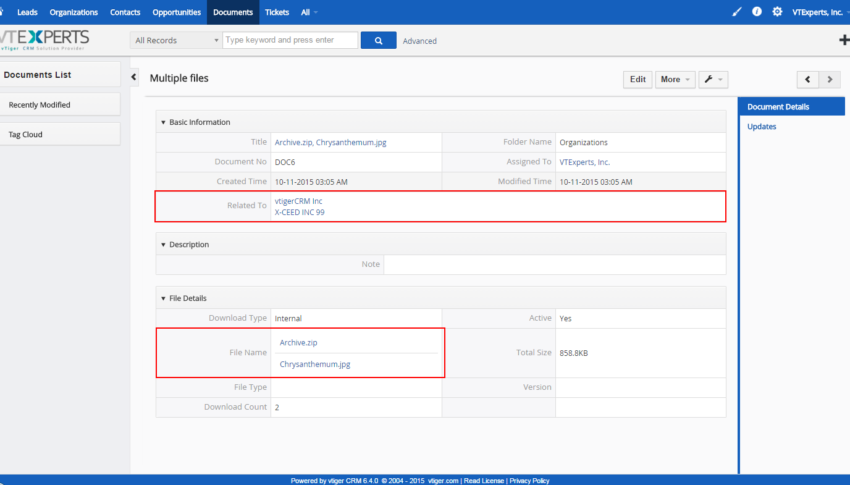Open the Privacy Policy footer link
Viewport: 850px width, 485px height.
[x=529, y=481]
